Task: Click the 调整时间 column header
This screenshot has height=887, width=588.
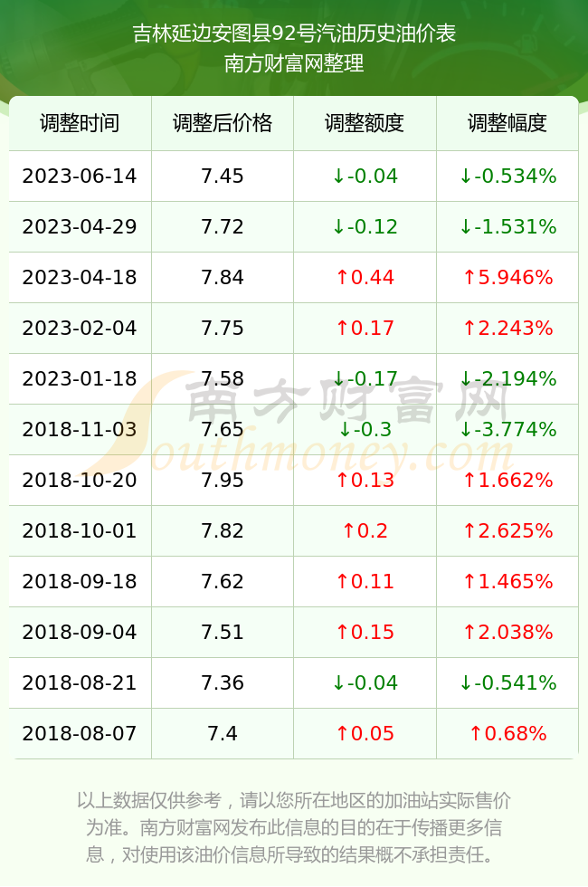Action: 80,123
